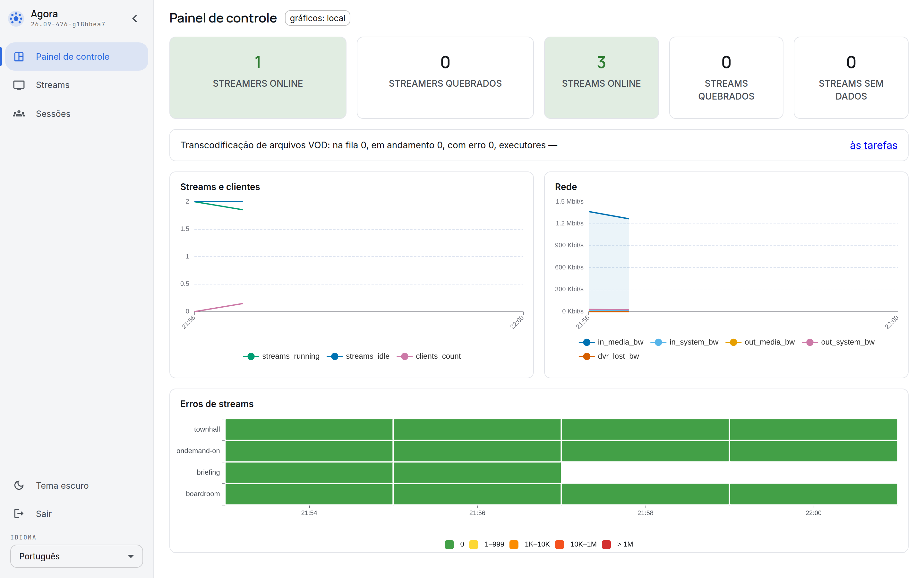
Task: Open the Streams Sem Dados card
Action: (x=851, y=78)
